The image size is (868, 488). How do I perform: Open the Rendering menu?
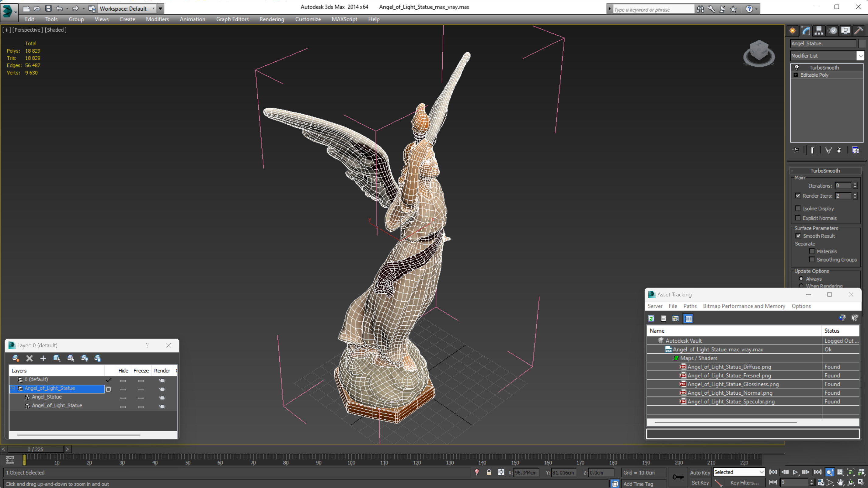(272, 19)
